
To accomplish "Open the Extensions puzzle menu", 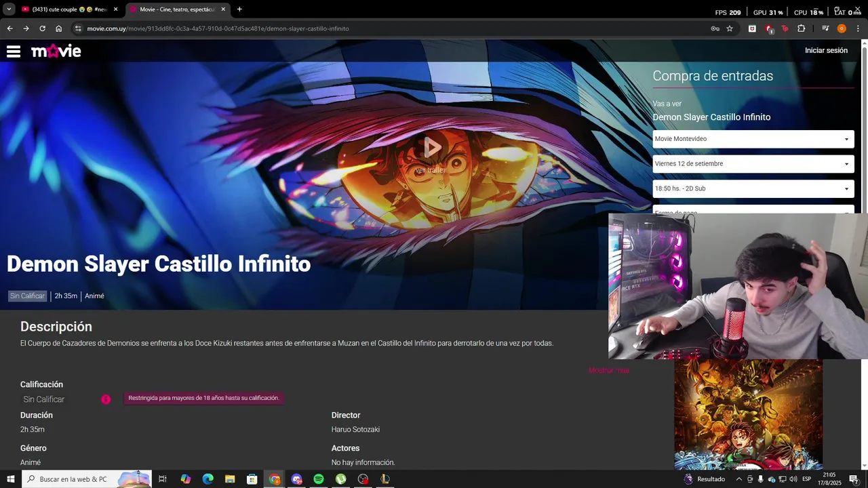I will click(x=802, y=28).
